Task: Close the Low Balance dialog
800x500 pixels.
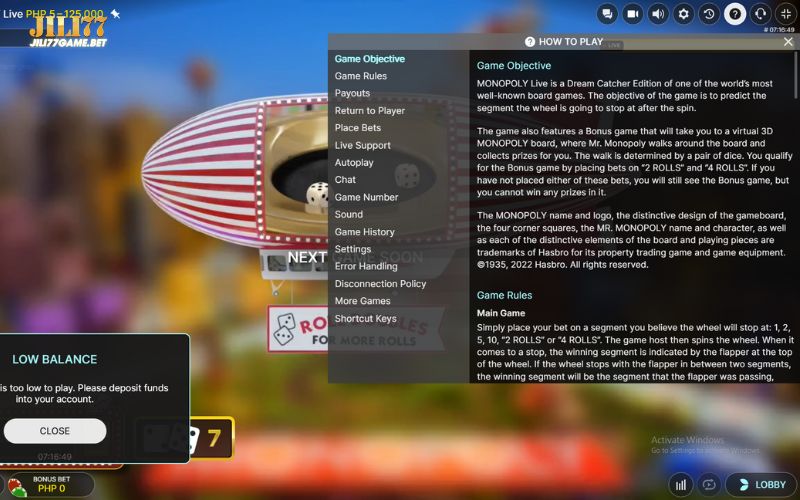Action: click(x=55, y=431)
